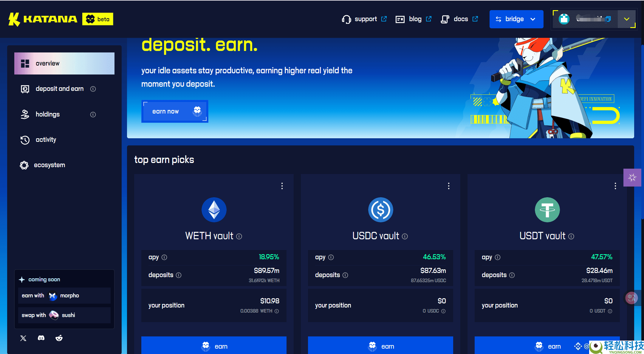Select the overview sidebar item
This screenshot has height=354, width=644.
[x=64, y=63]
